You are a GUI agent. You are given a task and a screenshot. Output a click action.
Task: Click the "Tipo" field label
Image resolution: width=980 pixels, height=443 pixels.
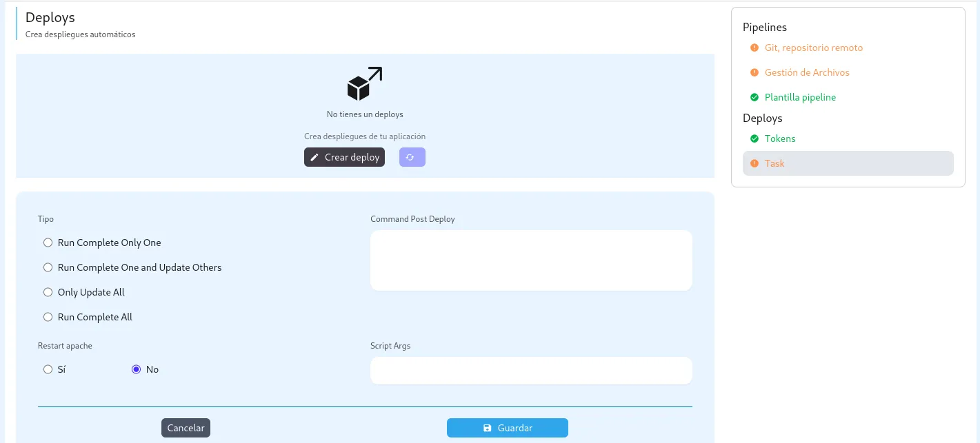pyautogui.click(x=46, y=219)
